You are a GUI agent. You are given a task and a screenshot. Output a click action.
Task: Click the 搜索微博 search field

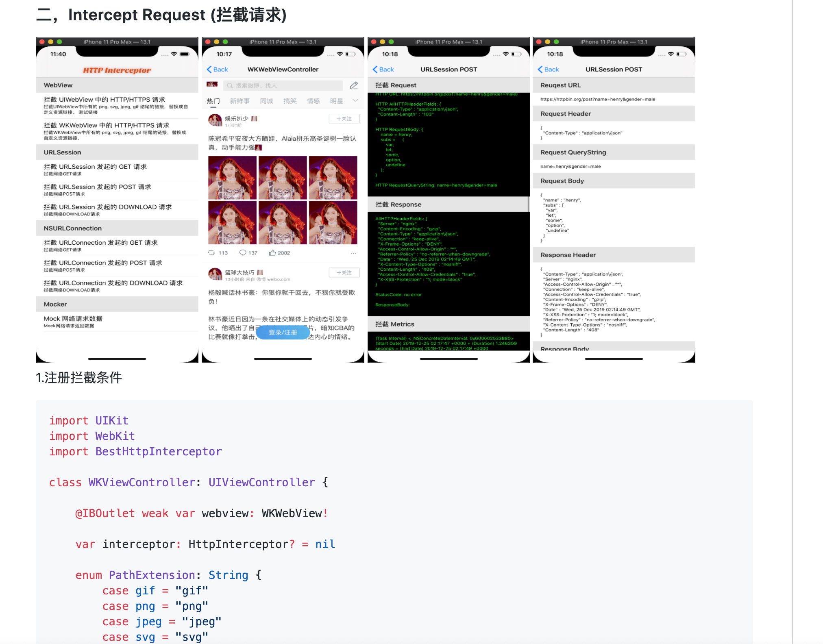click(283, 85)
